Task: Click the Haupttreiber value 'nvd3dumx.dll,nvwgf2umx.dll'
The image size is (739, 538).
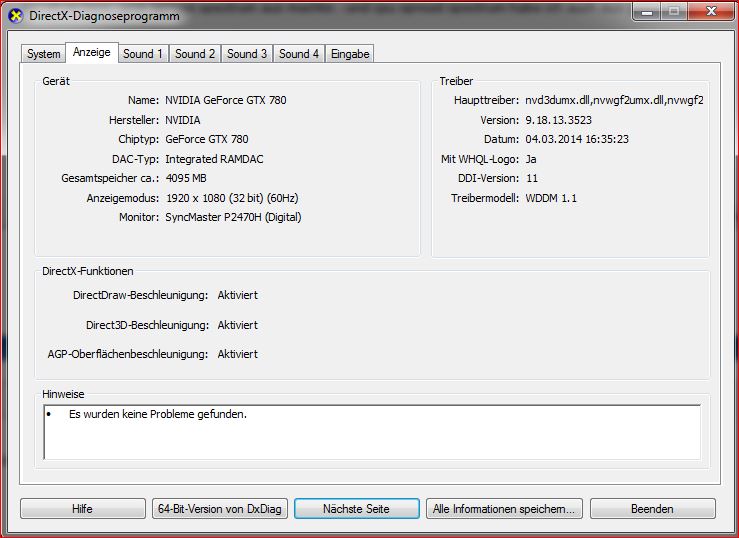Action: coord(614,100)
